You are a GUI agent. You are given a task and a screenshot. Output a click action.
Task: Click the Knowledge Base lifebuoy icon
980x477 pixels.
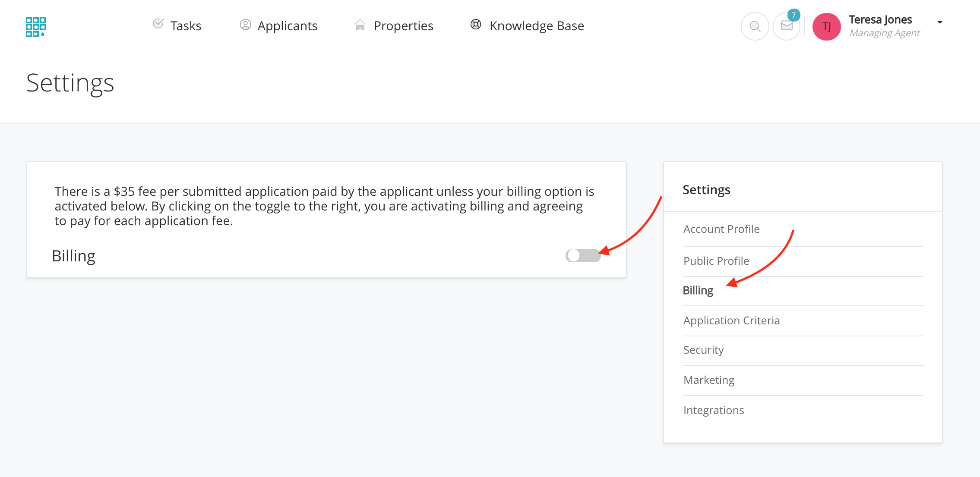point(476,25)
